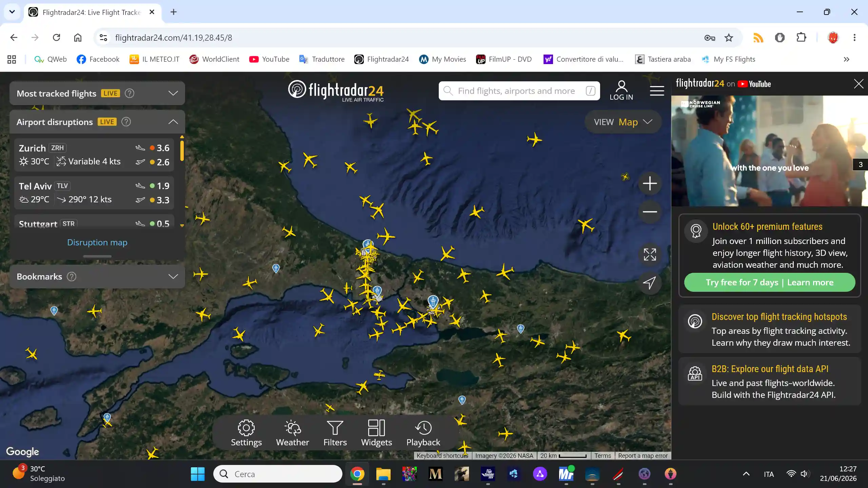The width and height of the screenshot is (868, 488).
Task: Open the Weather layer tool
Action: pyautogui.click(x=292, y=433)
